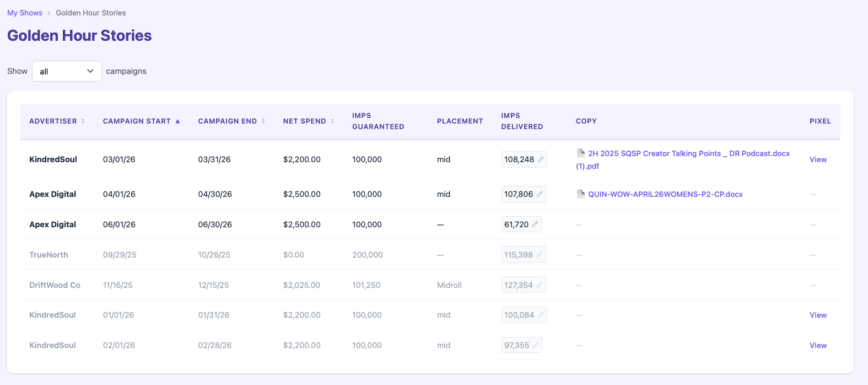The image size is (868, 385).
Task: Open QUIN-WOW-APRIL26WOMENS-P2-CP.docx copy link
Action: (665, 194)
